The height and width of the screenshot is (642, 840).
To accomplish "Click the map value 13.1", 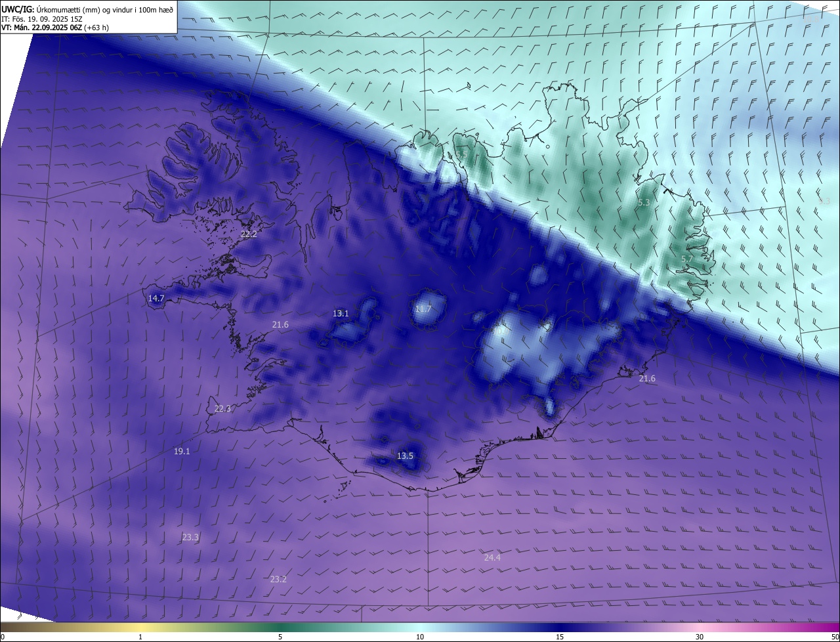I will 341,313.
